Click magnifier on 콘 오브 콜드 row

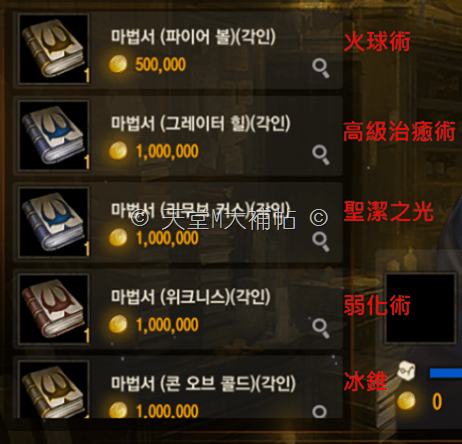tap(320, 412)
